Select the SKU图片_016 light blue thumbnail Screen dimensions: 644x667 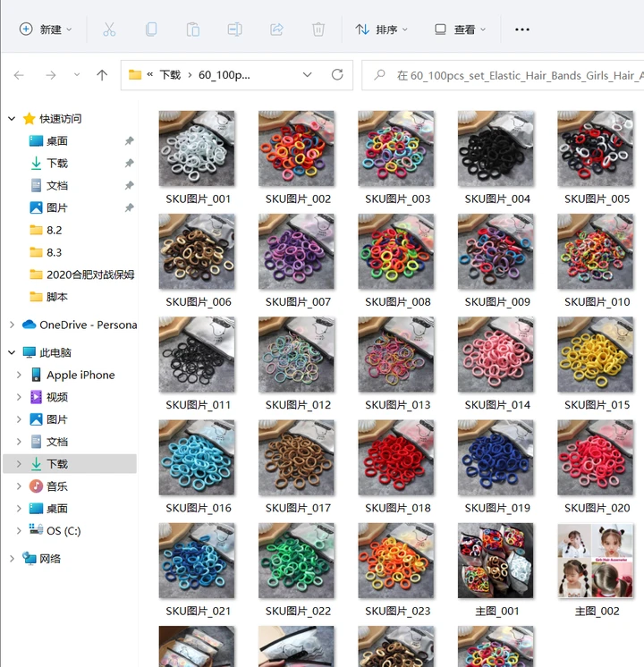197,457
